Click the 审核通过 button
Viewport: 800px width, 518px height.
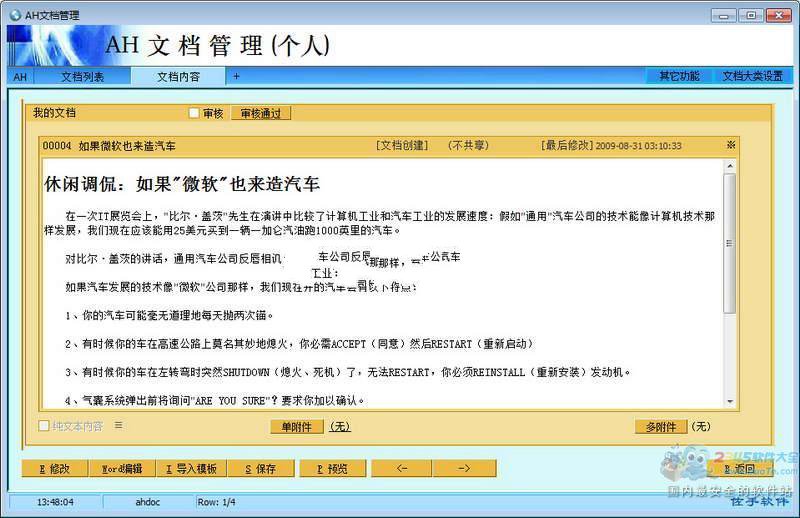(x=261, y=113)
